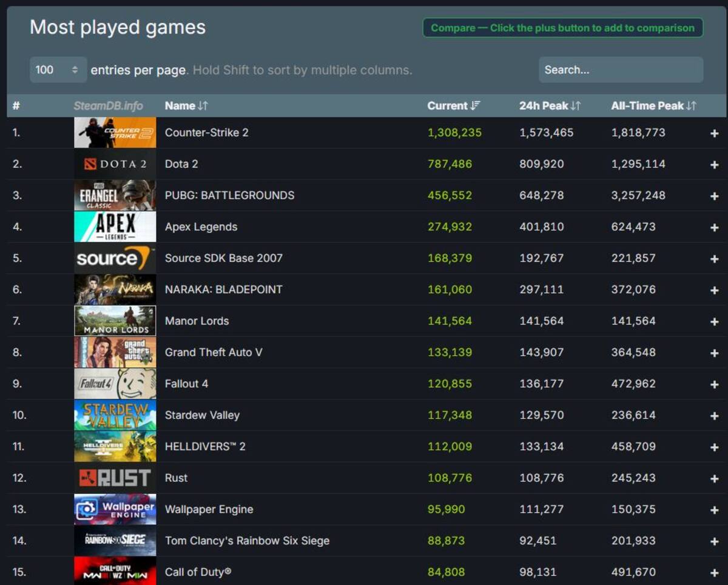Add Apex Legends to comparison with plus
The width and height of the screenshot is (728, 585).
point(714,228)
